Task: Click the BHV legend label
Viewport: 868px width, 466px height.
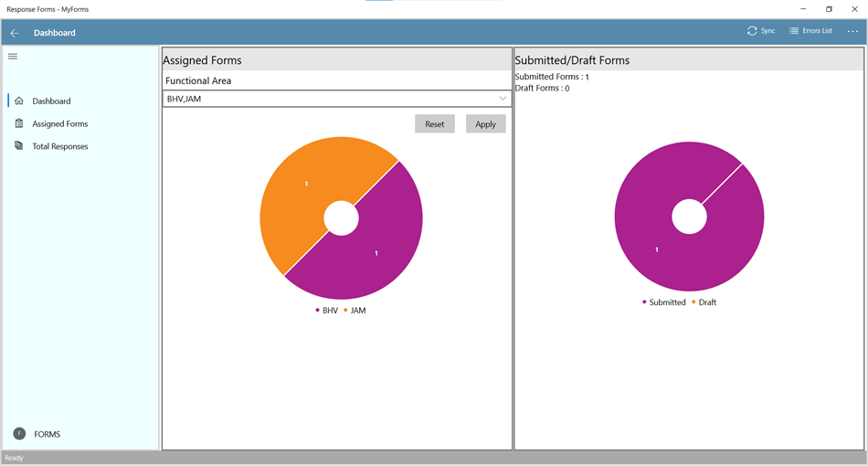Action: [x=330, y=311]
